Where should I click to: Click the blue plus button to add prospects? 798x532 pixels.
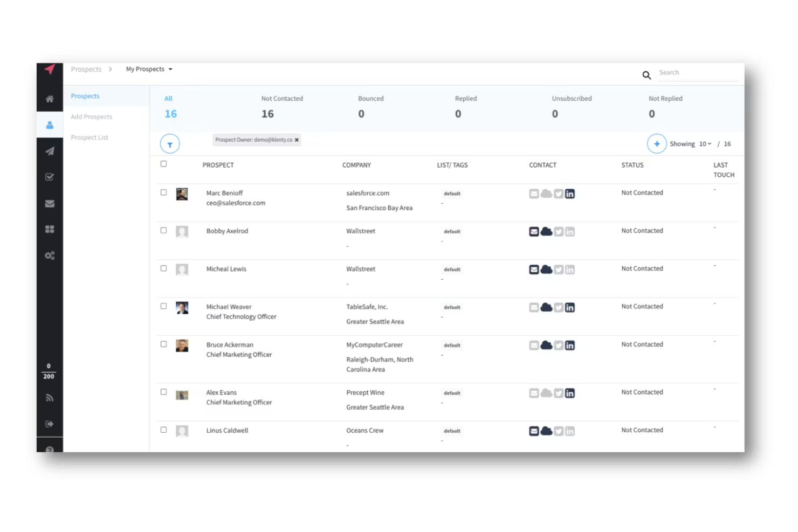click(657, 143)
